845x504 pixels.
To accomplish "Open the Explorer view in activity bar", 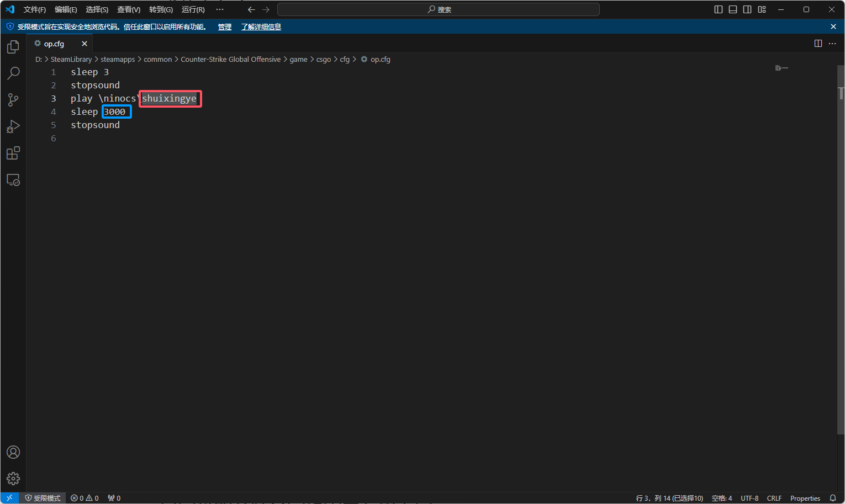I will coord(13,47).
